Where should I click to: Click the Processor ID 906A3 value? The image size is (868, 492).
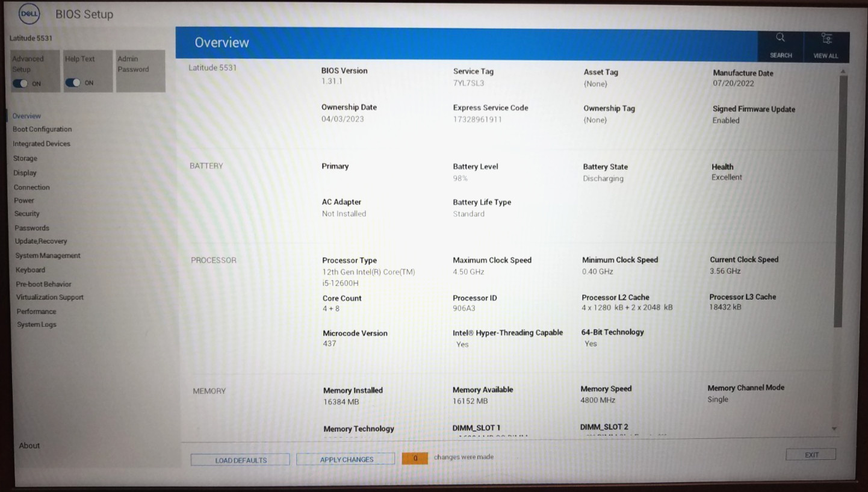pos(464,308)
